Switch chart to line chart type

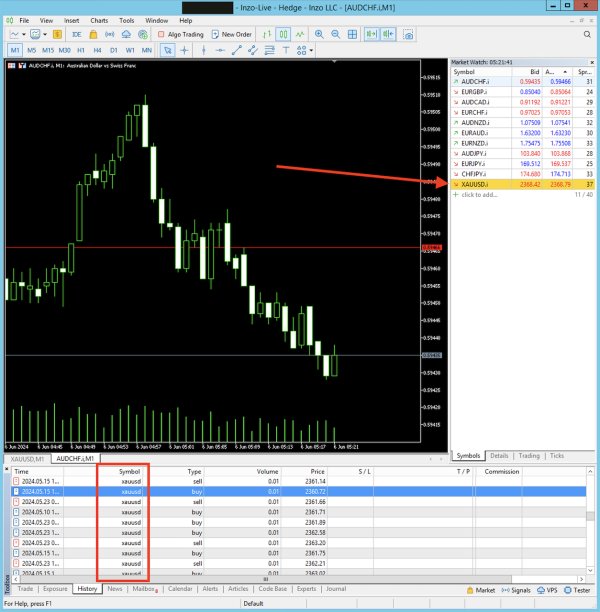click(x=300, y=34)
